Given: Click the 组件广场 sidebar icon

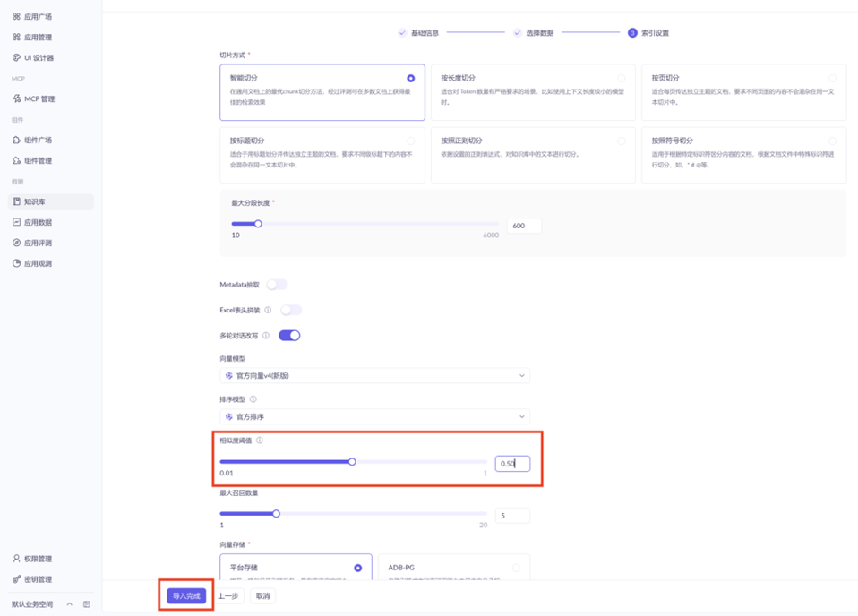Looking at the screenshot, I should [x=16, y=140].
